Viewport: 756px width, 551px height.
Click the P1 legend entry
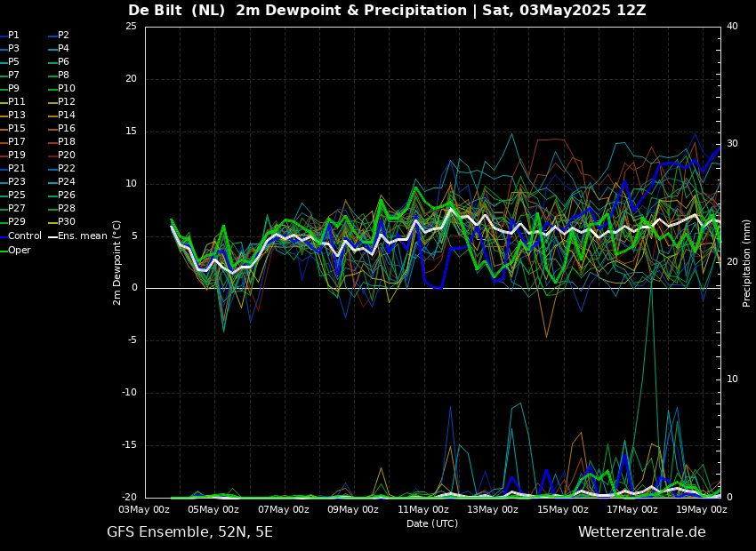(x=13, y=36)
